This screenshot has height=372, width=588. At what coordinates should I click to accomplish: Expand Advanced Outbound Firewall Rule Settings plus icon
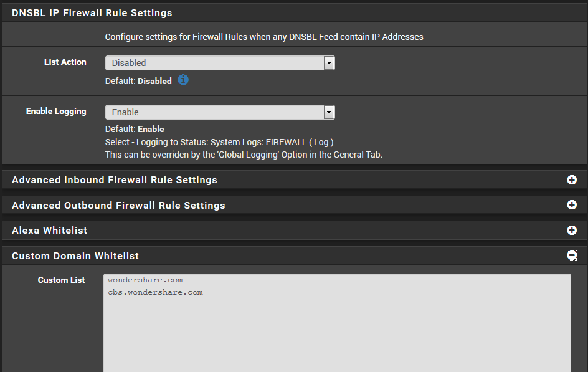[x=572, y=205]
